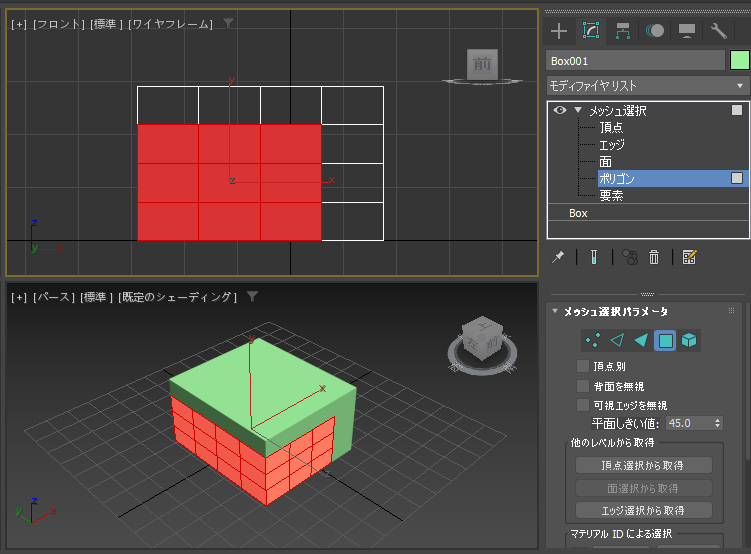Click Make Unique icon below stack
The width and height of the screenshot is (751, 554).
pyautogui.click(x=630, y=257)
